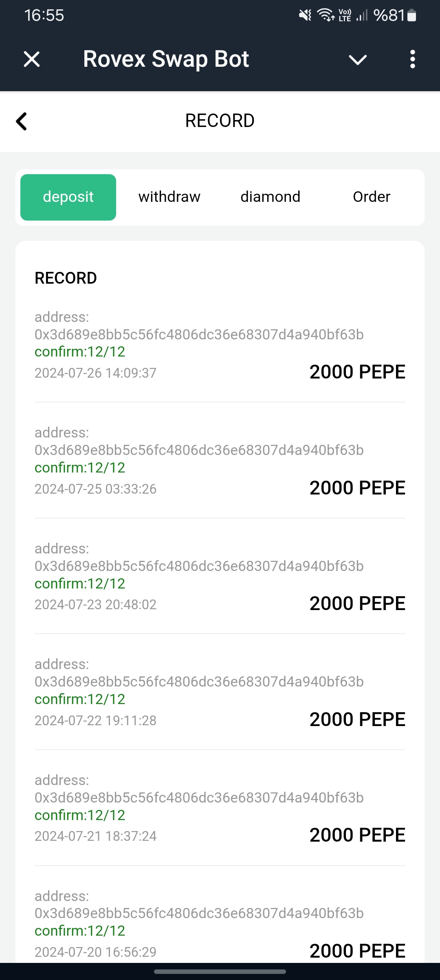Tap the mobile signal strength icon

coord(362,15)
